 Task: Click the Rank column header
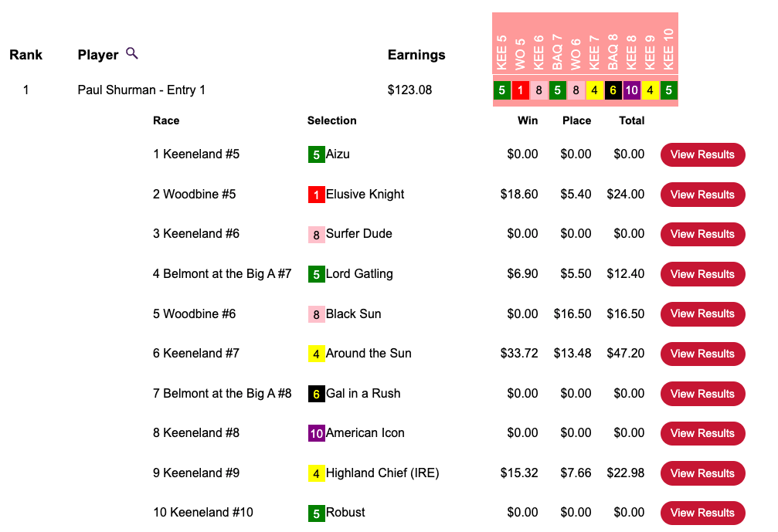pyautogui.click(x=25, y=55)
